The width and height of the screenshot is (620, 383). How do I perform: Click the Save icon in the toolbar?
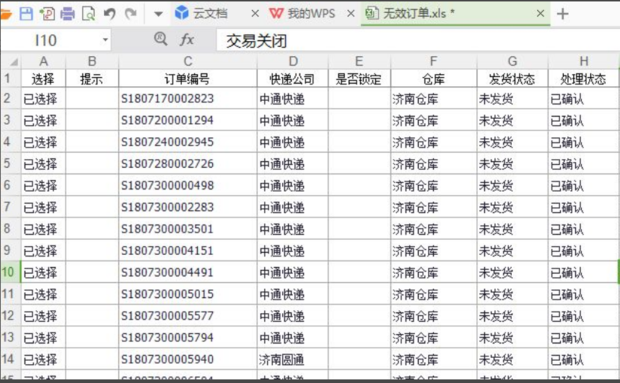tap(26, 14)
